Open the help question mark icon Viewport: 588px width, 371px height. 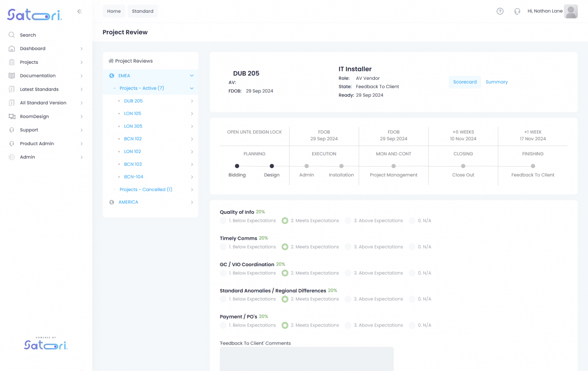pos(500,11)
